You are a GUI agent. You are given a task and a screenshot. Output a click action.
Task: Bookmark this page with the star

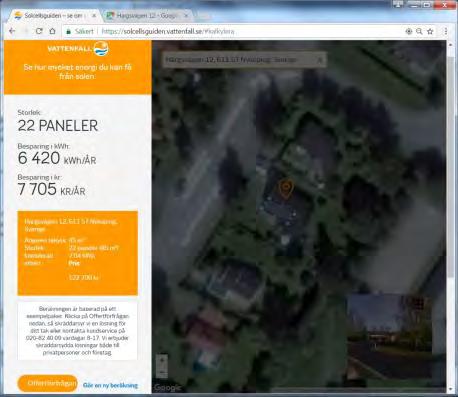[430, 31]
